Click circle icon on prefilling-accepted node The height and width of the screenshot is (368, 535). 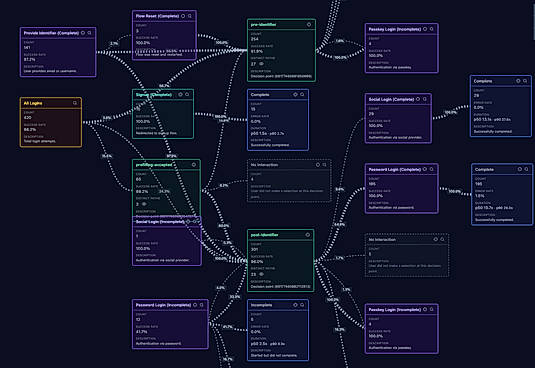[194, 165]
